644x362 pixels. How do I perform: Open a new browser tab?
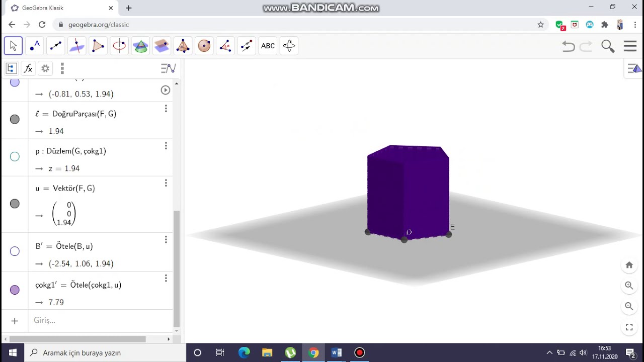(x=129, y=8)
